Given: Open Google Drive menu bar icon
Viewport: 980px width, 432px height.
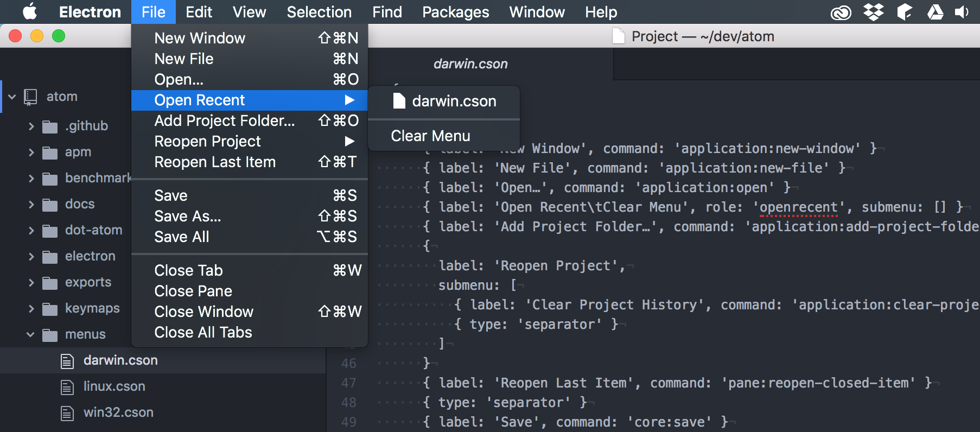Looking at the screenshot, I should [935, 12].
